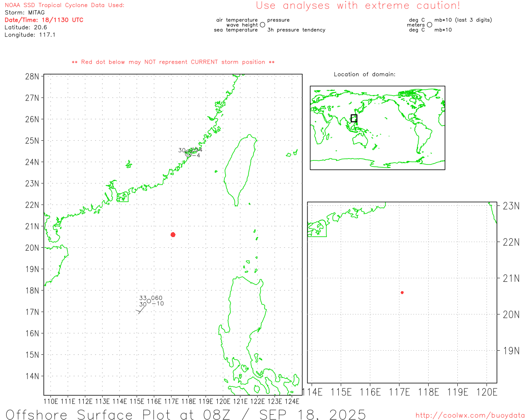Click the 'Date/Time: 18/1130 UTC' line
This screenshot has height=420, width=525.
pyautogui.click(x=44, y=20)
